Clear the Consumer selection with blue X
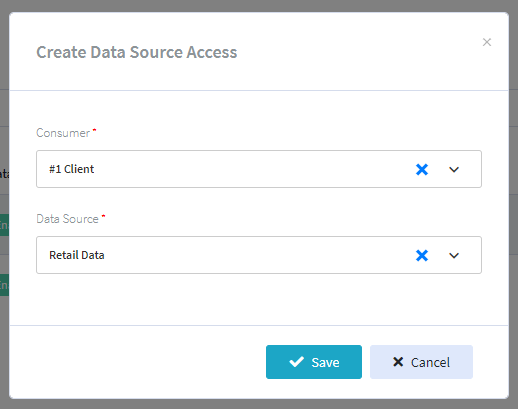This screenshot has height=409, width=518. click(422, 169)
